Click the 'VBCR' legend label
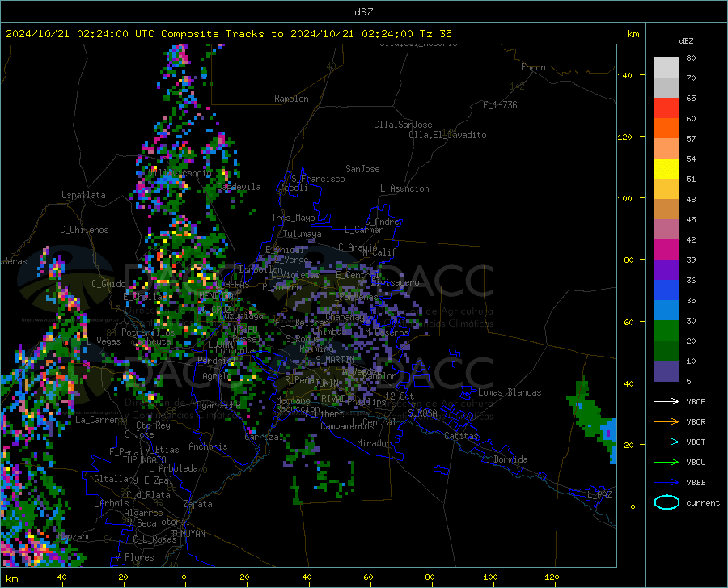Viewport: 728px width, 588px height. pyautogui.click(x=696, y=422)
